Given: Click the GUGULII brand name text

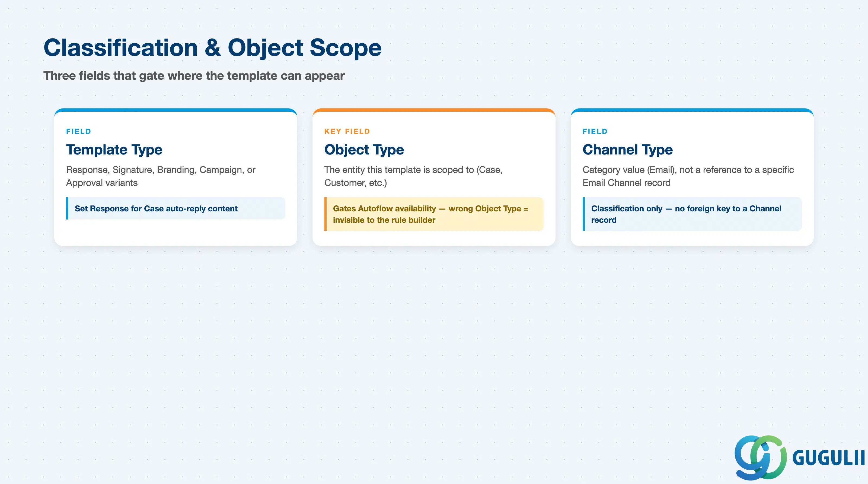Looking at the screenshot, I should [829, 458].
